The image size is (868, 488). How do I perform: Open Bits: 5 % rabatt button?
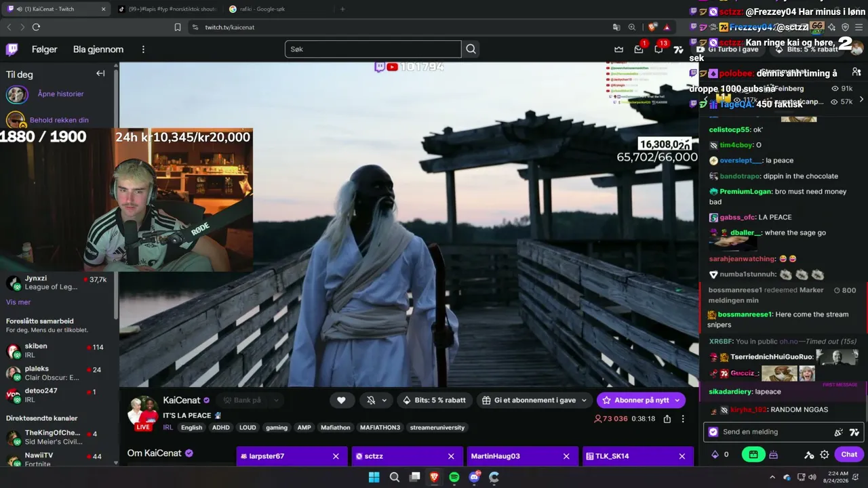coord(435,401)
